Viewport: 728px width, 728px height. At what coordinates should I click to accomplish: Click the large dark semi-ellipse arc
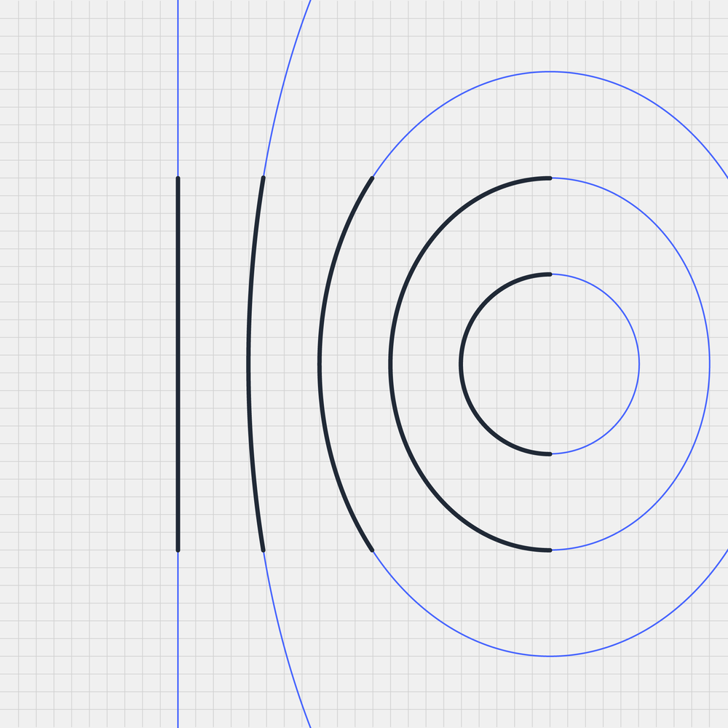click(x=390, y=364)
